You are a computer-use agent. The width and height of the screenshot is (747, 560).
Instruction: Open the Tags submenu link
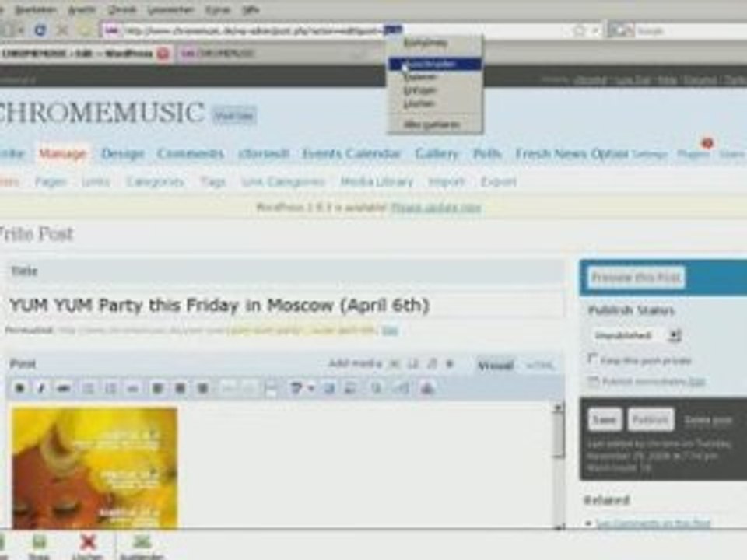click(x=212, y=182)
